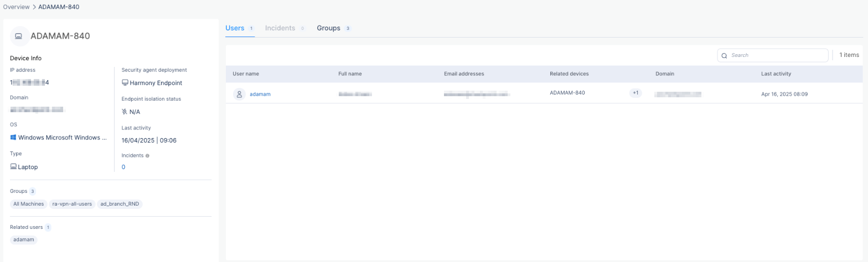Select the Users tab
This screenshot has width=868, height=262.
(235, 28)
